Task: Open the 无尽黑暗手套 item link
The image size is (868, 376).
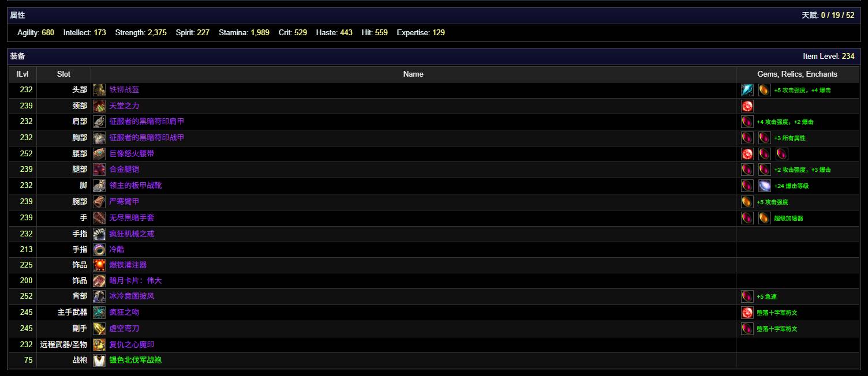Action: [132, 218]
